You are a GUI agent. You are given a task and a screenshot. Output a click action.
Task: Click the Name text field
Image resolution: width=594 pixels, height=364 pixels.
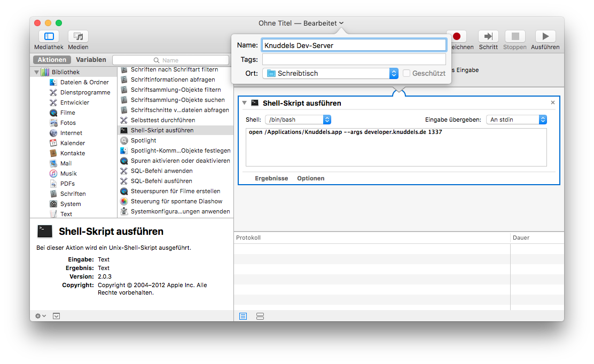[x=354, y=45]
